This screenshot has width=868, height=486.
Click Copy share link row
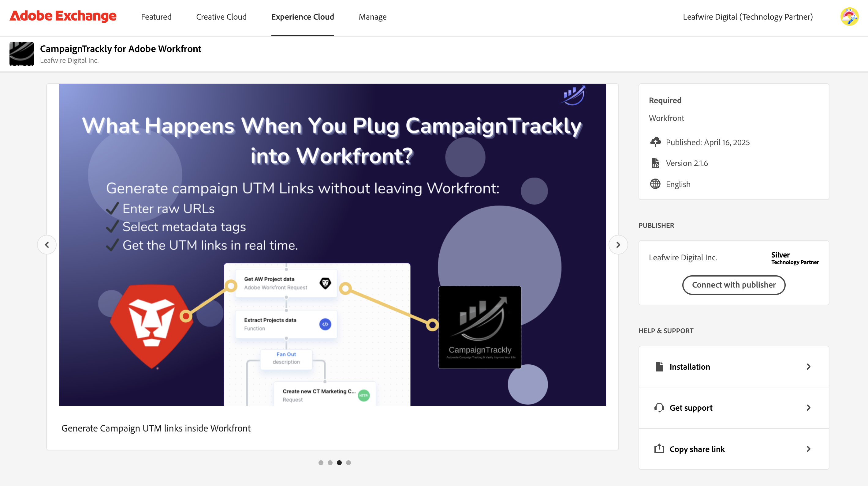[x=734, y=449]
